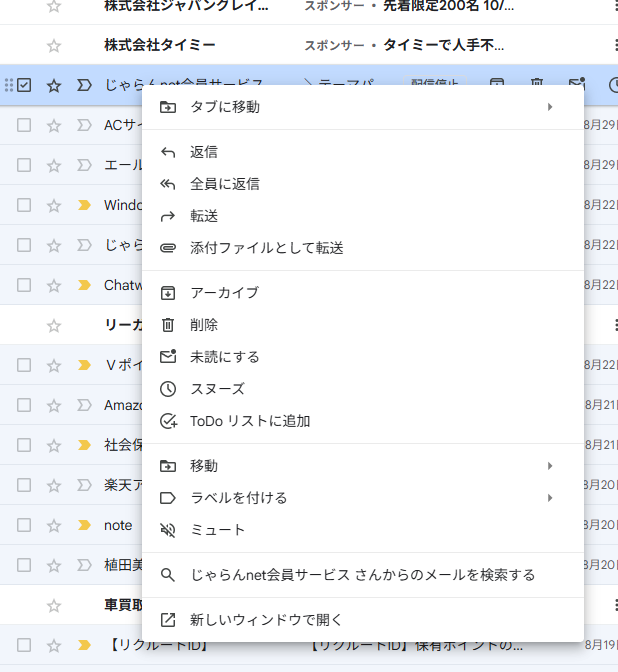Click trash icon in selected row toolbar

(537, 81)
